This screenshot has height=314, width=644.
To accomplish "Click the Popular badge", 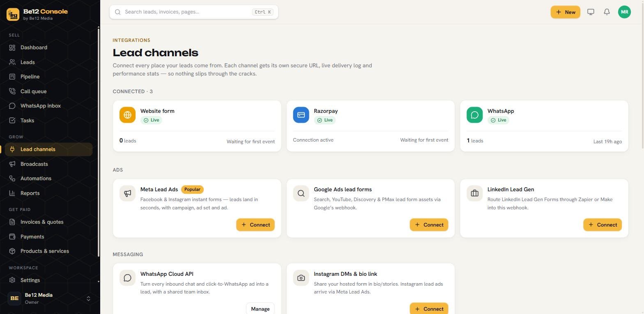I will 192,190.
